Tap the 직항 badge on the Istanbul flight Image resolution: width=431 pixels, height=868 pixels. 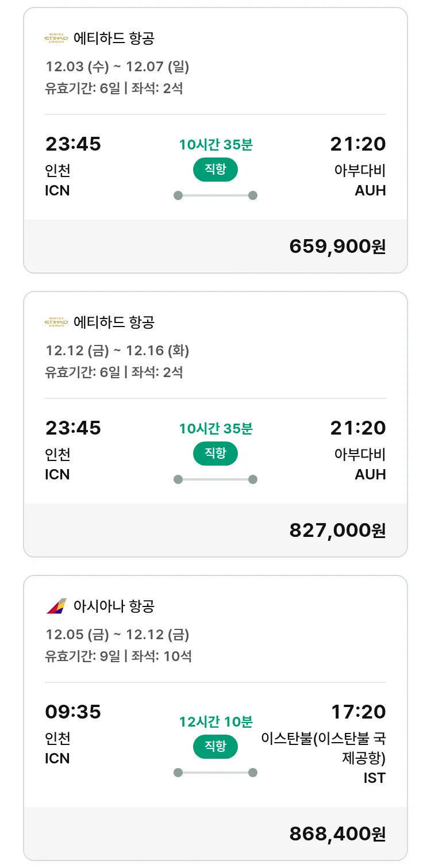point(215,747)
